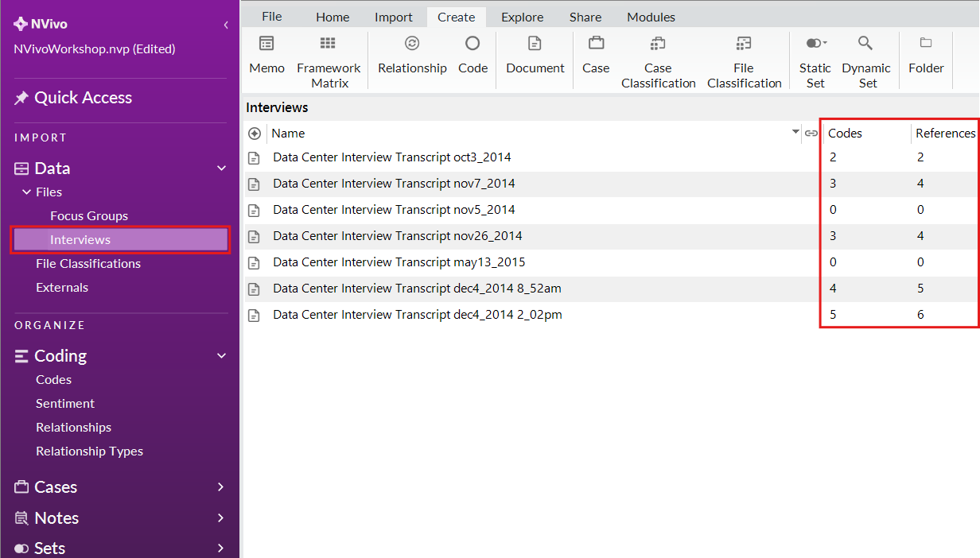Viewport: 980px width, 558px height.
Task: Collapse the Files tree node
Action: pyautogui.click(x=25, y=192)
